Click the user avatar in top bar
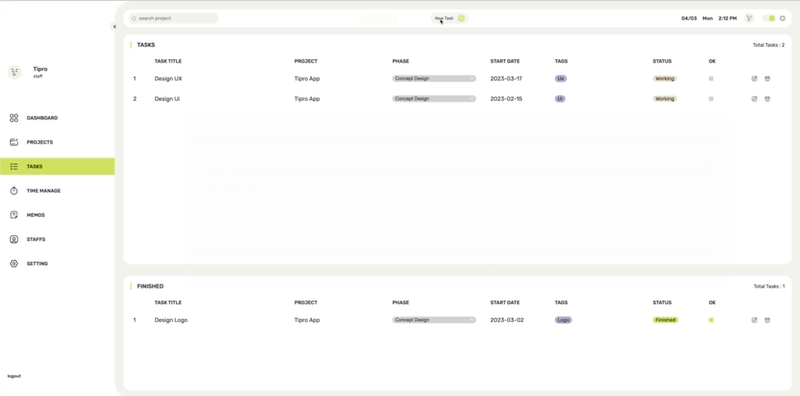 (x=749, y=18)
